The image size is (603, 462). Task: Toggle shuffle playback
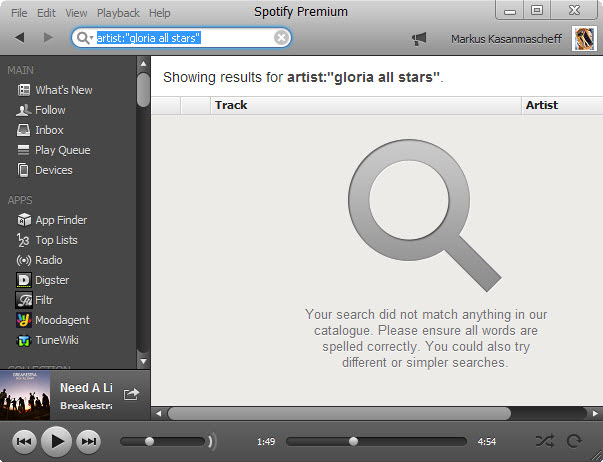pos(543,441)
